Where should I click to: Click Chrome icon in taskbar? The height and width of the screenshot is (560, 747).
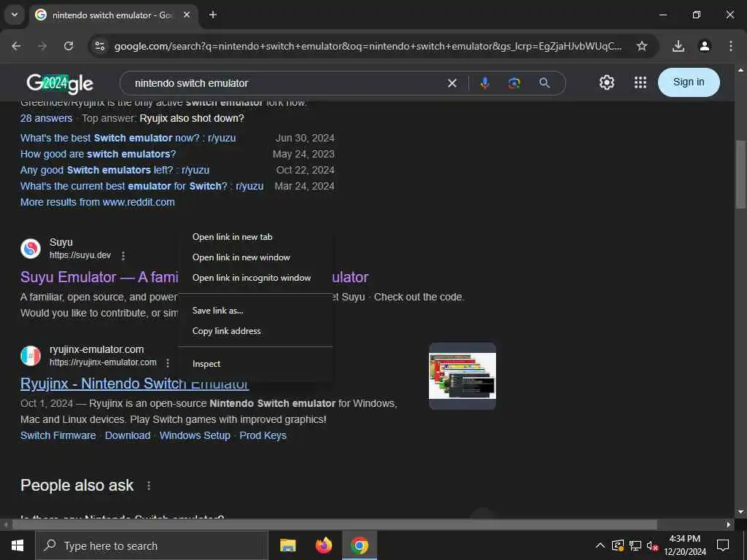tap(360, 545)
